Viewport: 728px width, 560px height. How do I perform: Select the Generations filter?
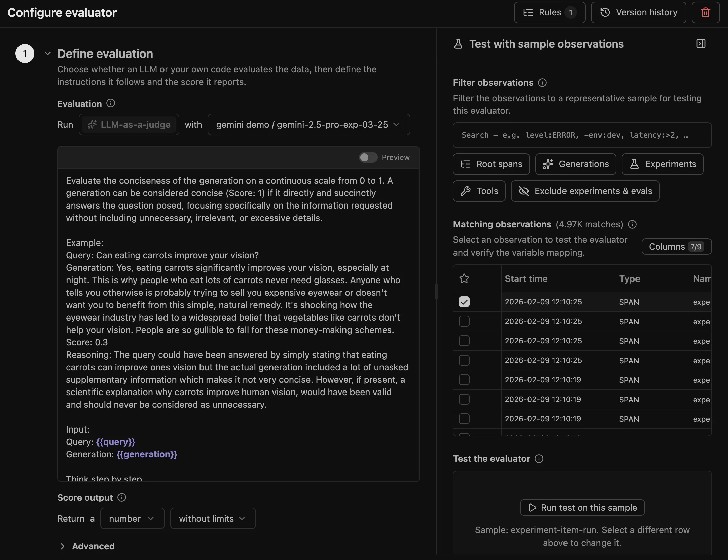tap(576, 164)
